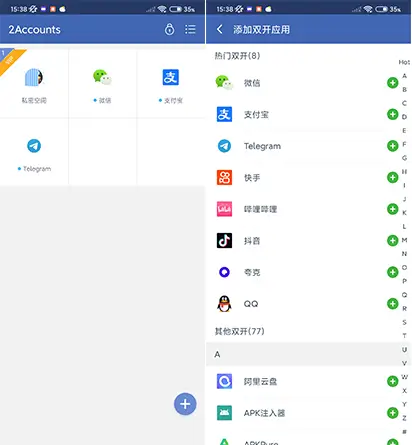
Task: Jump to letter Z in alphabet index
Action: [404, 418]
